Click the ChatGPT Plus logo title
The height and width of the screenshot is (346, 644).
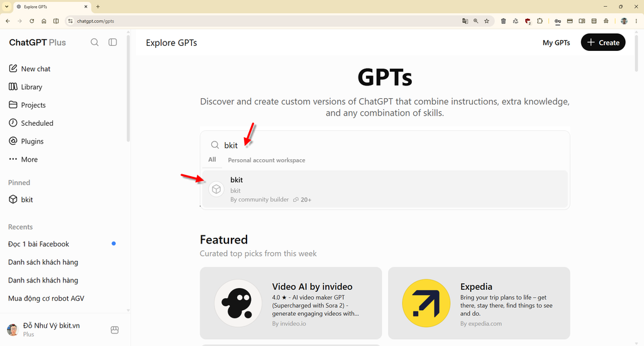[x=37, y=42]
